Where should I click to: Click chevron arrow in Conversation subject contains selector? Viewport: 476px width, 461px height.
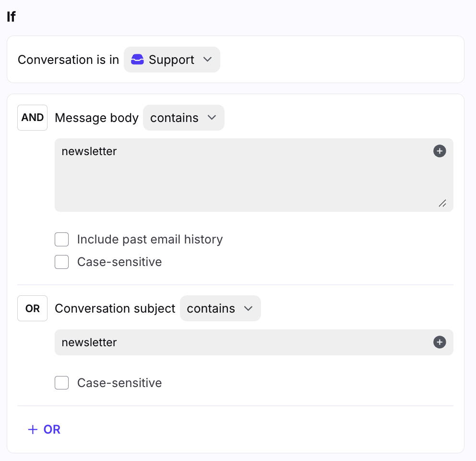coord(248,308)
